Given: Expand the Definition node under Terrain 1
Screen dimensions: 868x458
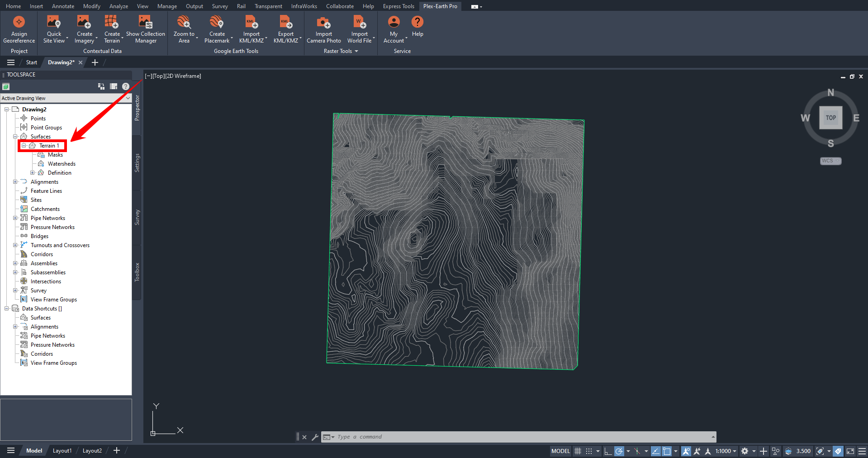Looking at the screenshot, I should coord(33,173).
